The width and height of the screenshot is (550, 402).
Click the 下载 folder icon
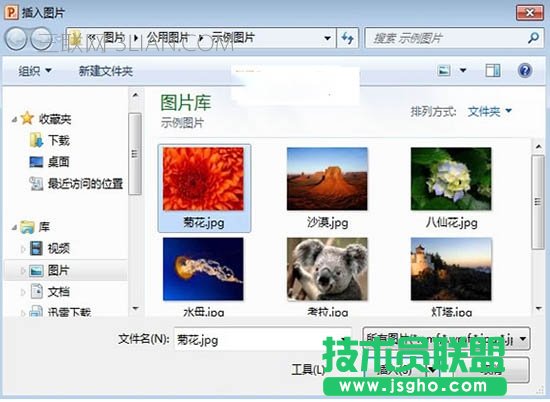coord(36,140)
